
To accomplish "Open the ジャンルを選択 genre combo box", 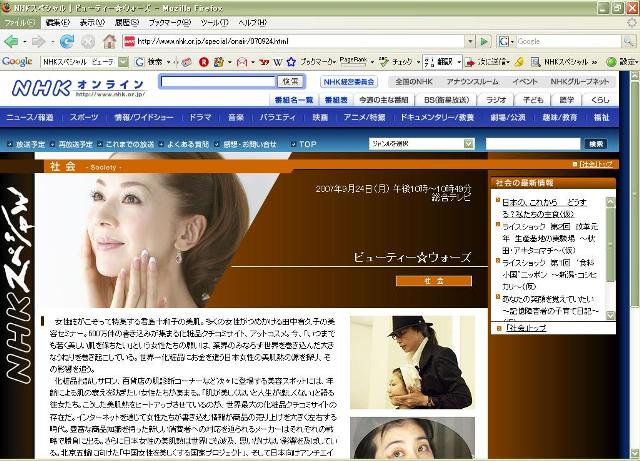I will [x=422, y=144].
